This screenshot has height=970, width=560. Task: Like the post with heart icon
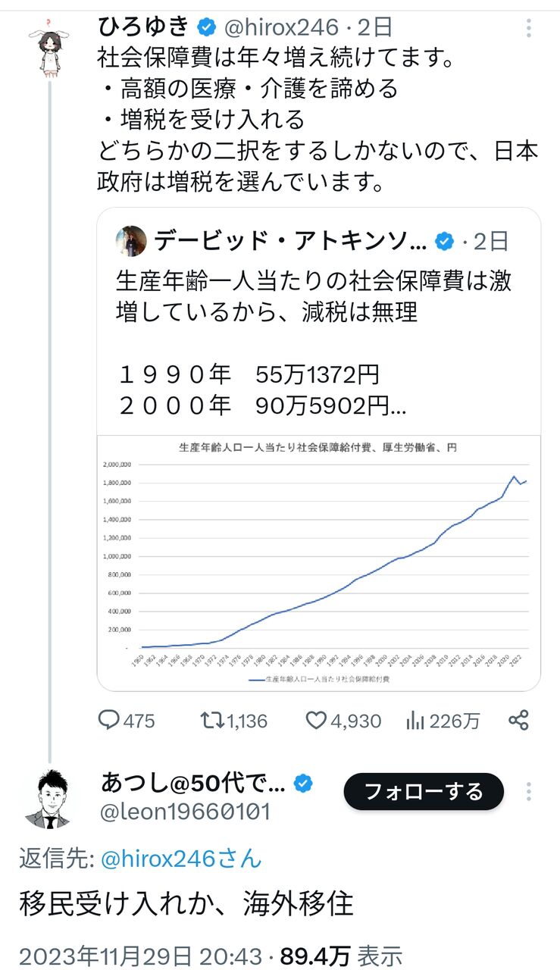(316, 720)
